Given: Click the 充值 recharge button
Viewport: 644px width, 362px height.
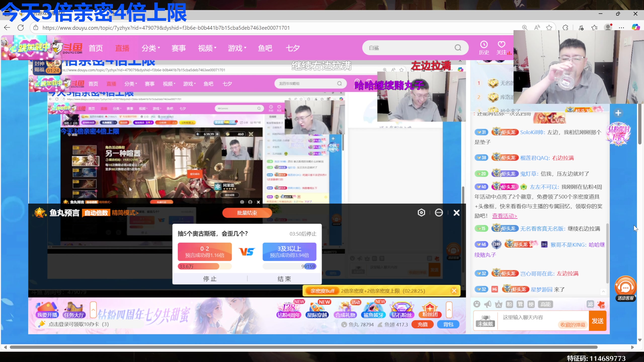Looking at the screenshot, I should pos(423,324).
